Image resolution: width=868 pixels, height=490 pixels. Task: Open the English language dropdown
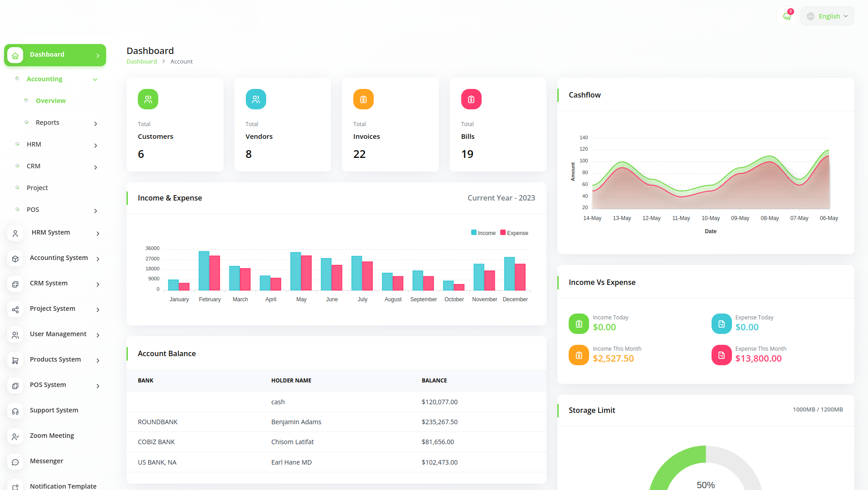[827, 16]
